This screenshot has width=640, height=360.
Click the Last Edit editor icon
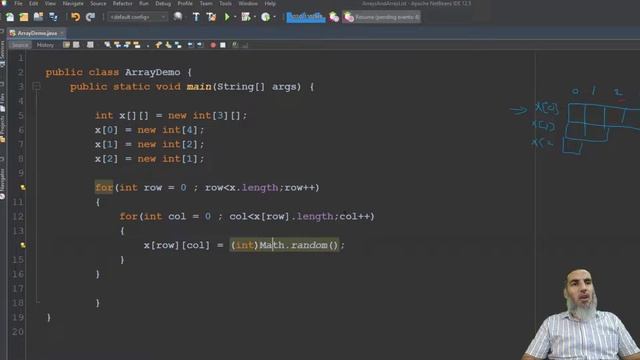pyautogui.click(x=66, y=45)
